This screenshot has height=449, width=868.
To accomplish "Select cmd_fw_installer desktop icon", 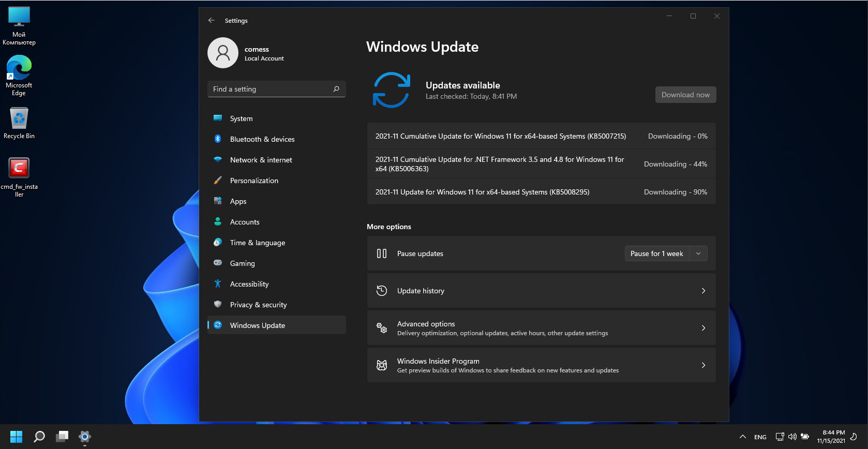I will tap(19, 177).
